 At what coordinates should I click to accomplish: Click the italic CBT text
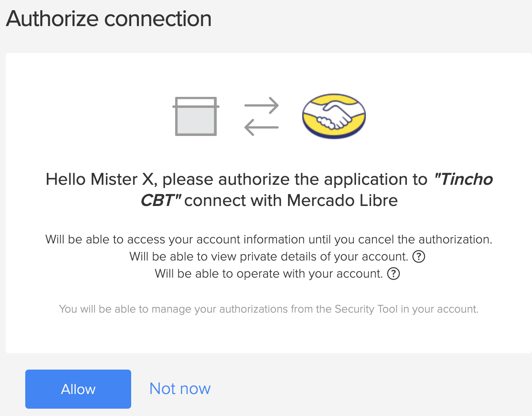(x=161, y=201)
